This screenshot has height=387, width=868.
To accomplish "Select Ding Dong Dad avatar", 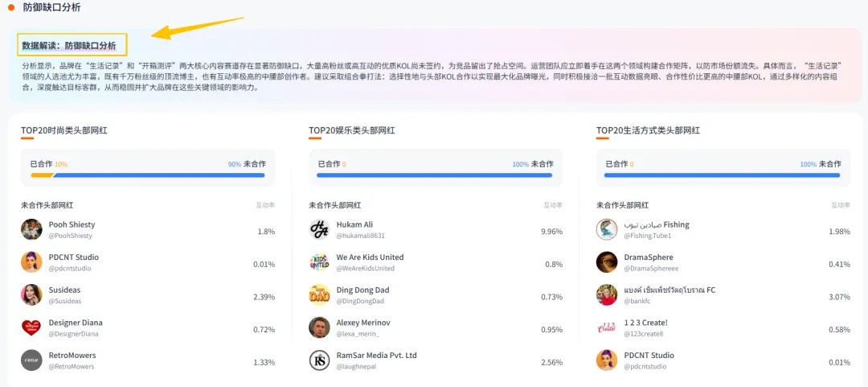I will (319, 295).
